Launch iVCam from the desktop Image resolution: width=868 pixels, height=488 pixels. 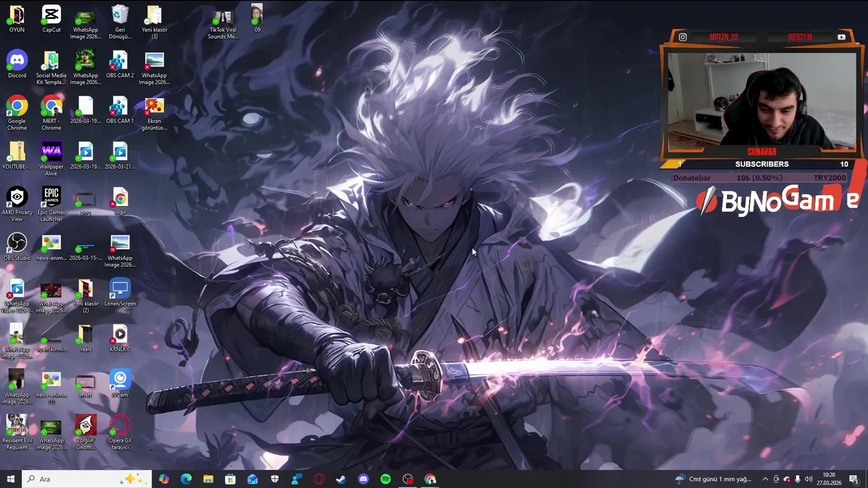120,384
